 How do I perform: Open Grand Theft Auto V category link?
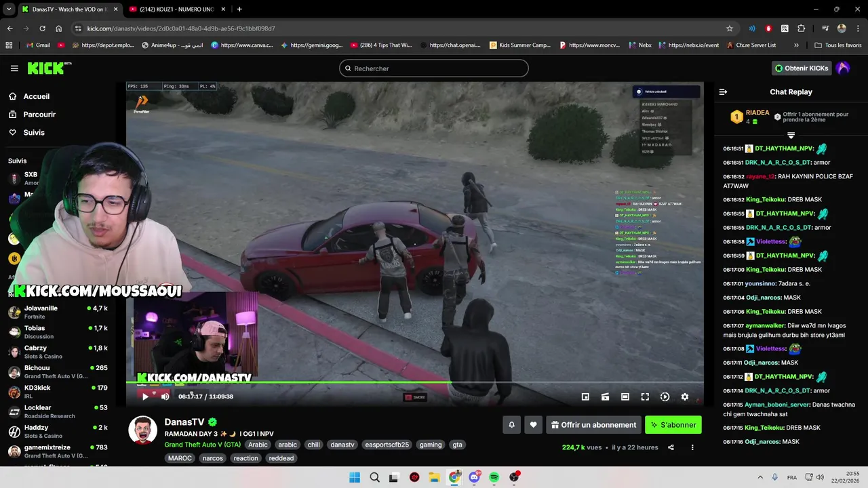(202, 445)
